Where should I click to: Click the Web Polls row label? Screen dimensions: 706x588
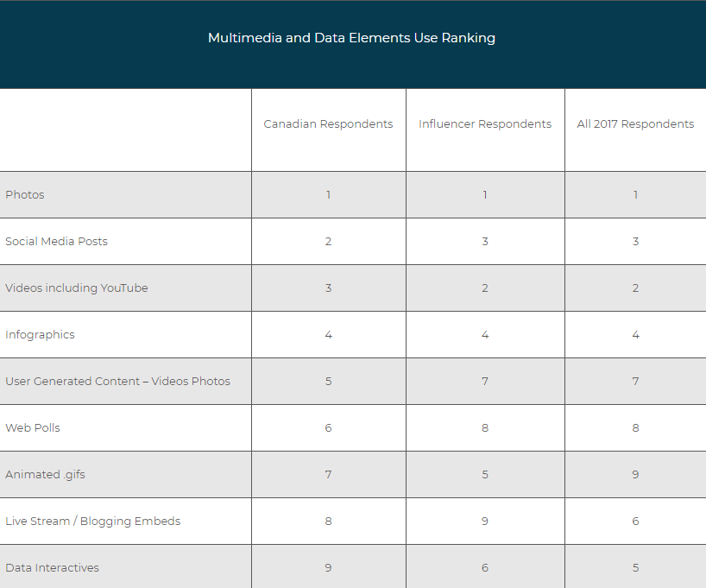(x=33, y=428)
